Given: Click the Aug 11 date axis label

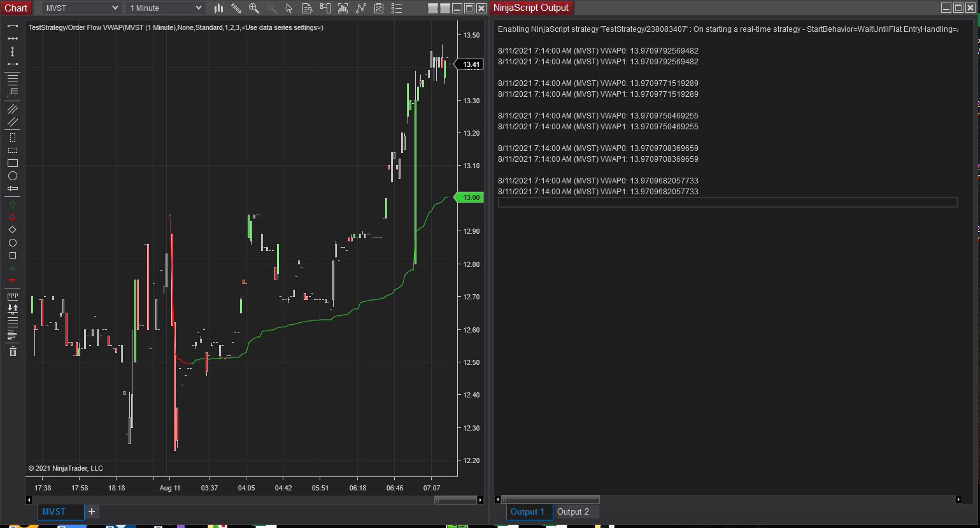Looking at the screenshot, I should click(x=169, y=488).
